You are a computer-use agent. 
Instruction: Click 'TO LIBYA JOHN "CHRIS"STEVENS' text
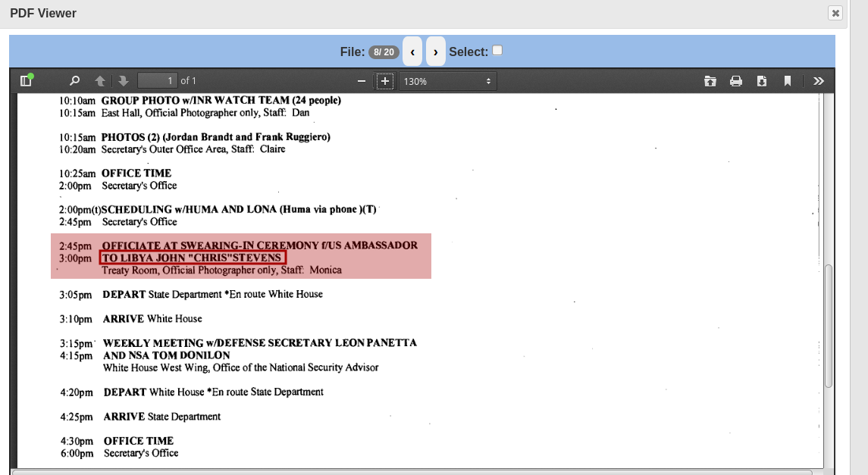pyautogui.click(x=192, y=258)
